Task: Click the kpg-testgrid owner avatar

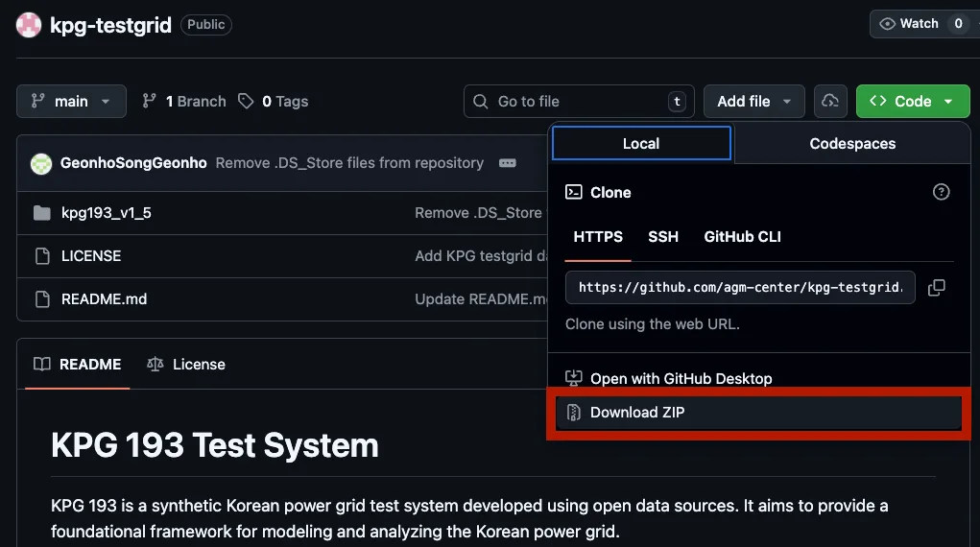Action: 29,25
